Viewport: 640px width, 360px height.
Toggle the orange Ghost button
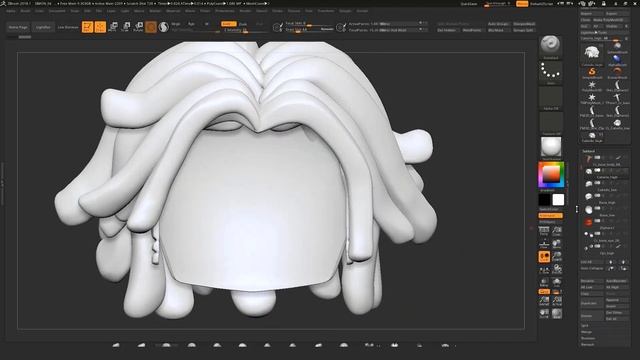(x=544, y=291)
